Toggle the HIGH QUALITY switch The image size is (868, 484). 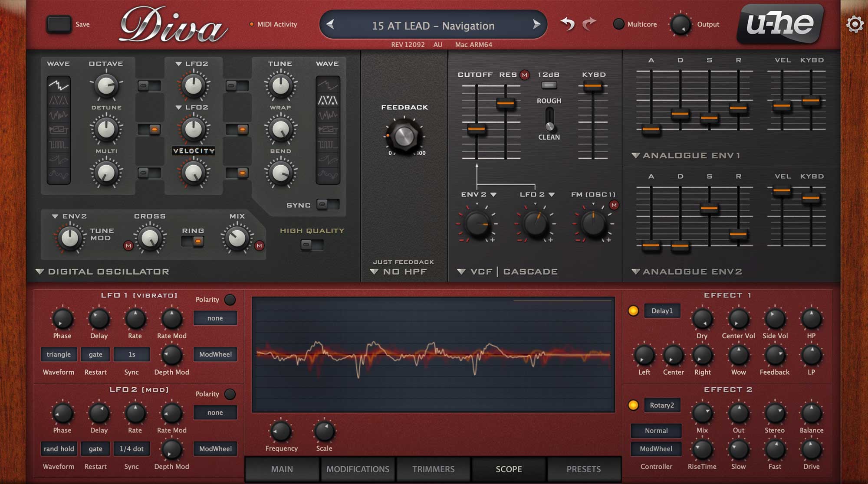click(312, 245)
